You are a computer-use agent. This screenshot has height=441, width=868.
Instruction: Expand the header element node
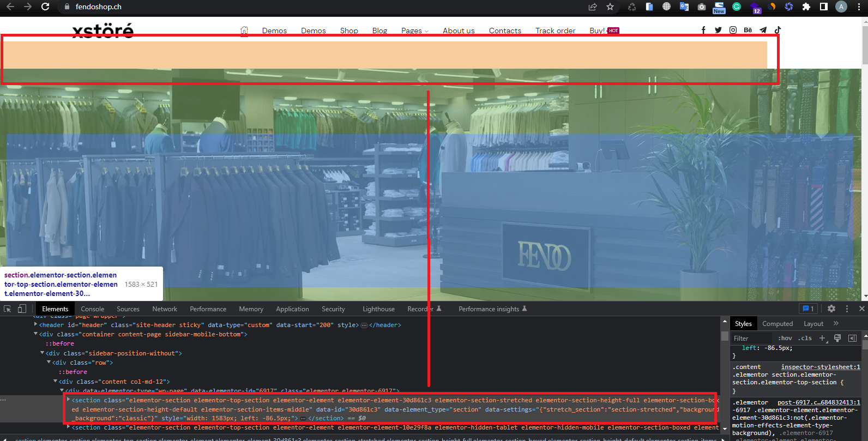(35, 324)
